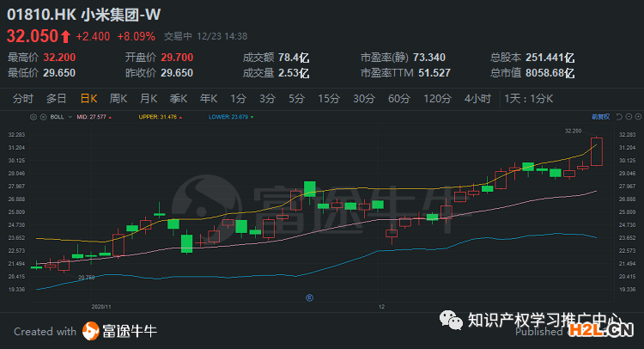Click the 富途牛牛 logo at the bottom
Image resolution: width=644 pixels, height=349 pixels.
click(119, 331)
